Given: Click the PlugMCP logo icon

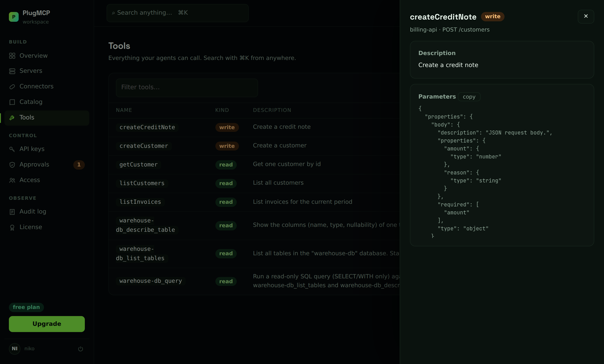Looking at the screenshot, I should [14, 17].
